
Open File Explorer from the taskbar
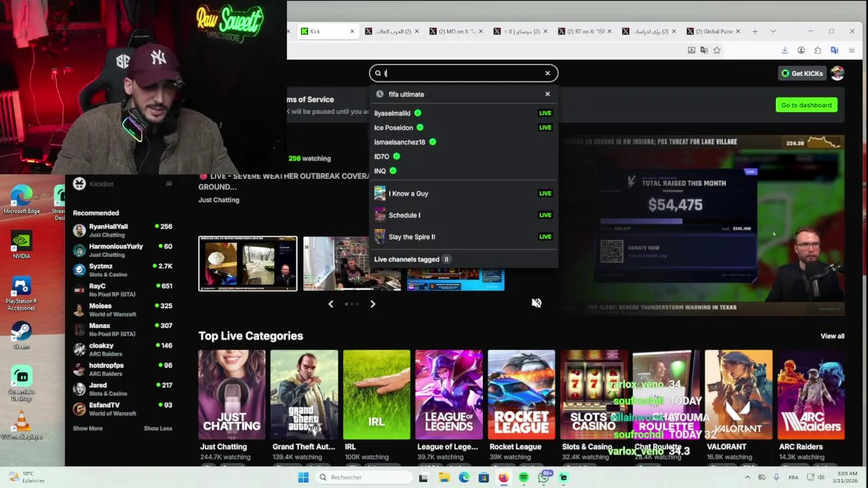pos(443,477)
